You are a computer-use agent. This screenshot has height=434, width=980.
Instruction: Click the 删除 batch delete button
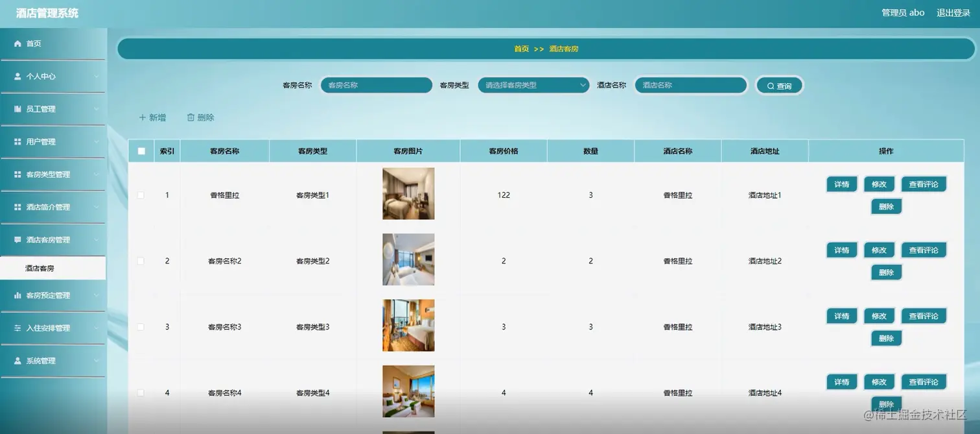click(200, 117)
